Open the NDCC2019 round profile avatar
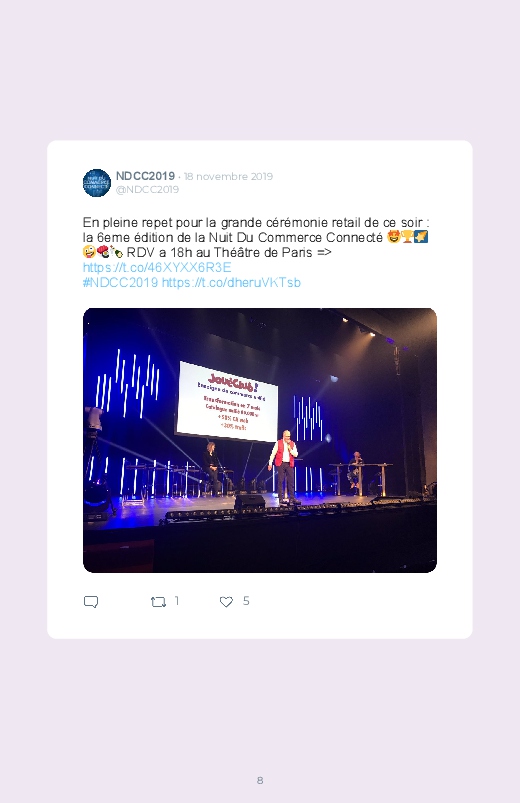 pyautogui.click(x=97, y=183)
